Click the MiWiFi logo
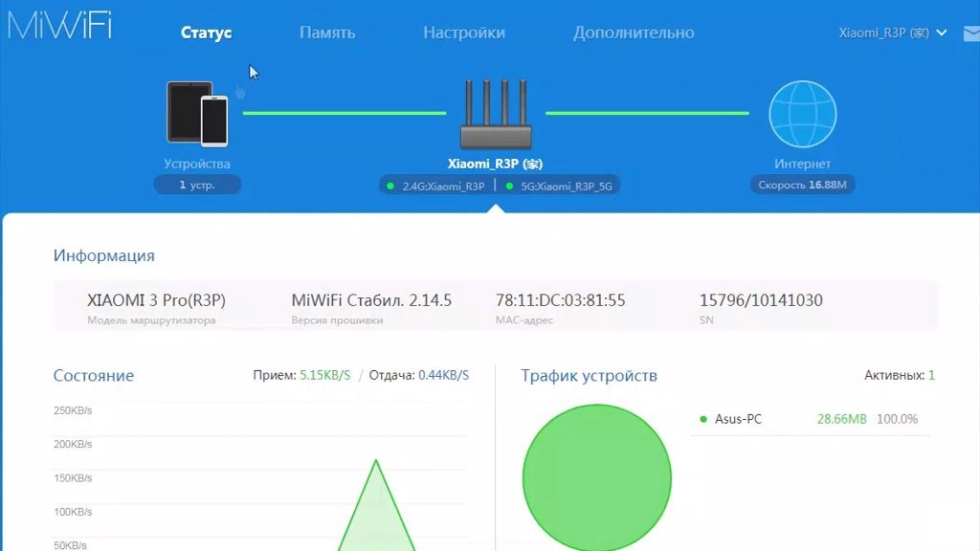 tap(59, 25)
